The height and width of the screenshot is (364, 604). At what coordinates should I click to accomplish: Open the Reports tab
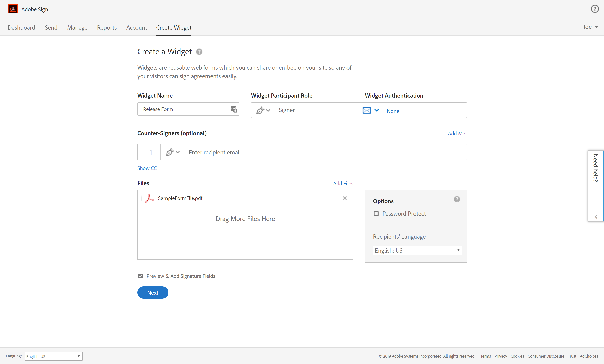(x=107, y=27)
